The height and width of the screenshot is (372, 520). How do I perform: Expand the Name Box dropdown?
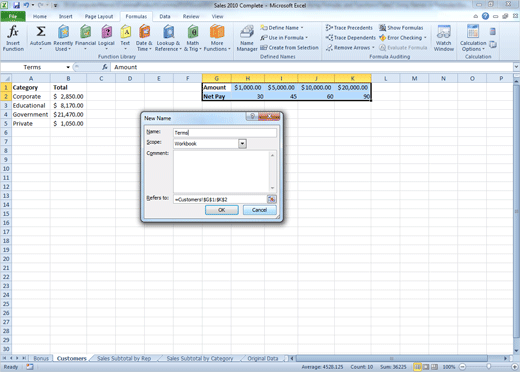pos(68,67)
